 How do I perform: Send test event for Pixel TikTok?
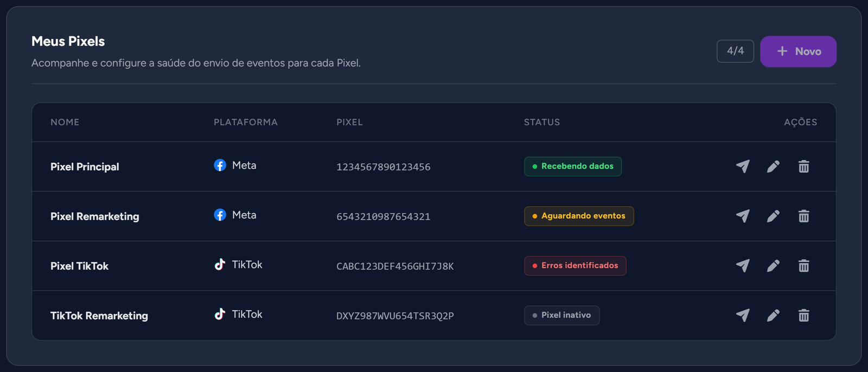click(743, 266)
